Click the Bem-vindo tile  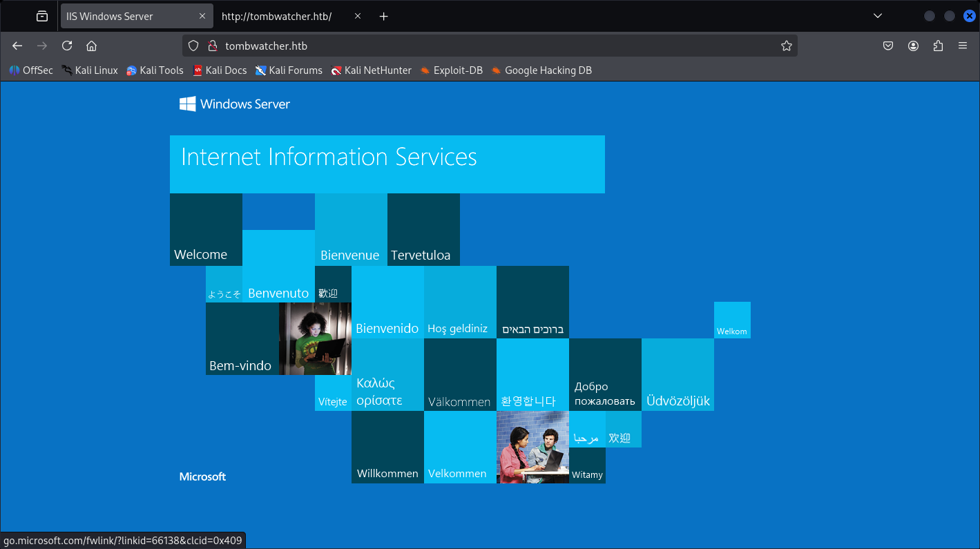pyautogui.click(x=242, y=338)
